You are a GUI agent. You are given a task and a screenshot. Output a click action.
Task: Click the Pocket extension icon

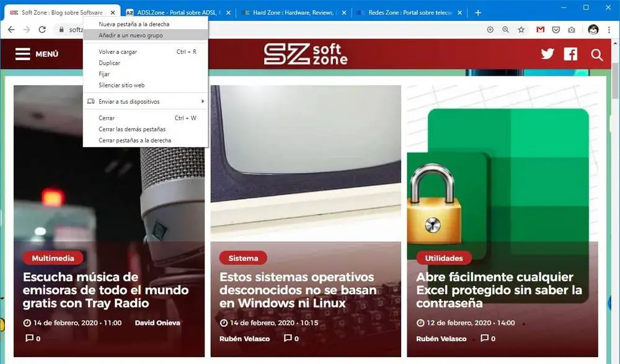pyautogui.click(x=556, y=30)
